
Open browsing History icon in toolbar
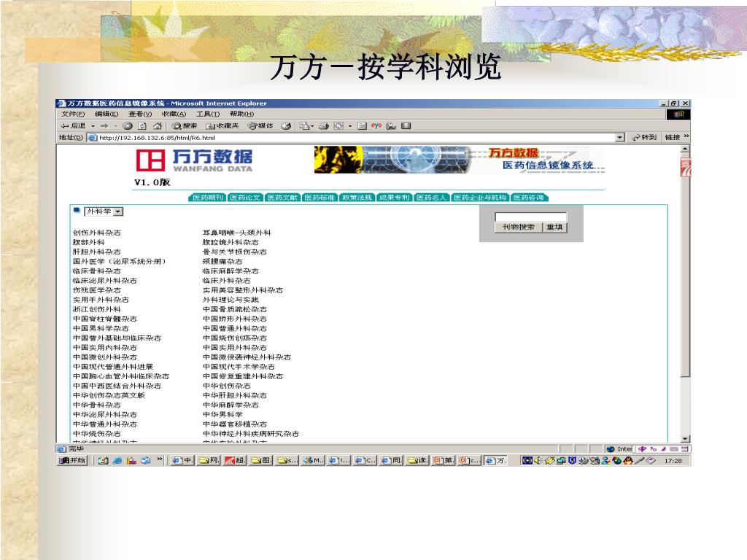coord(286,125)
